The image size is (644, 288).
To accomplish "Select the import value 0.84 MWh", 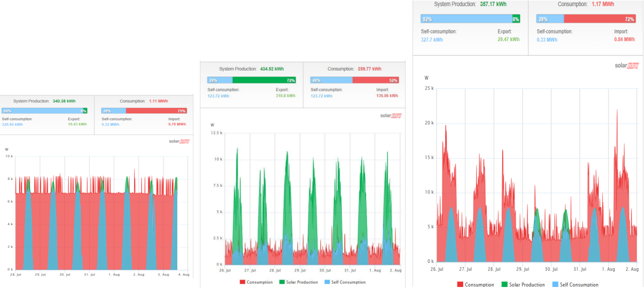I will (624, 39).
